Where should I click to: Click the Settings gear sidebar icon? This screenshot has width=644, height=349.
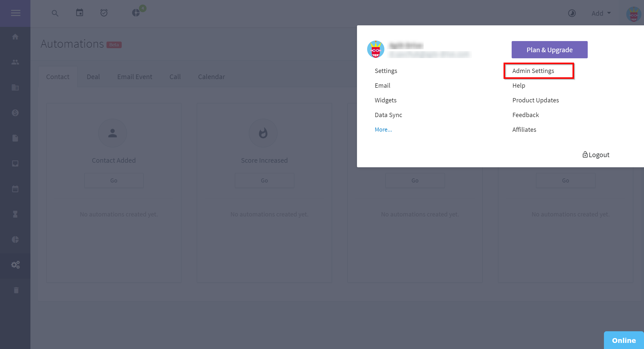tap(15, 265)
